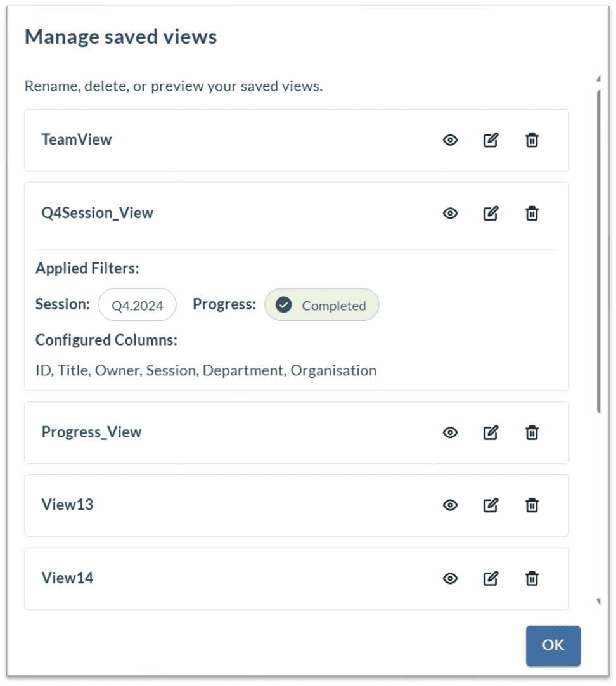
Task: Remove View13 with trash icon
Action: click(x=532, y=505)
